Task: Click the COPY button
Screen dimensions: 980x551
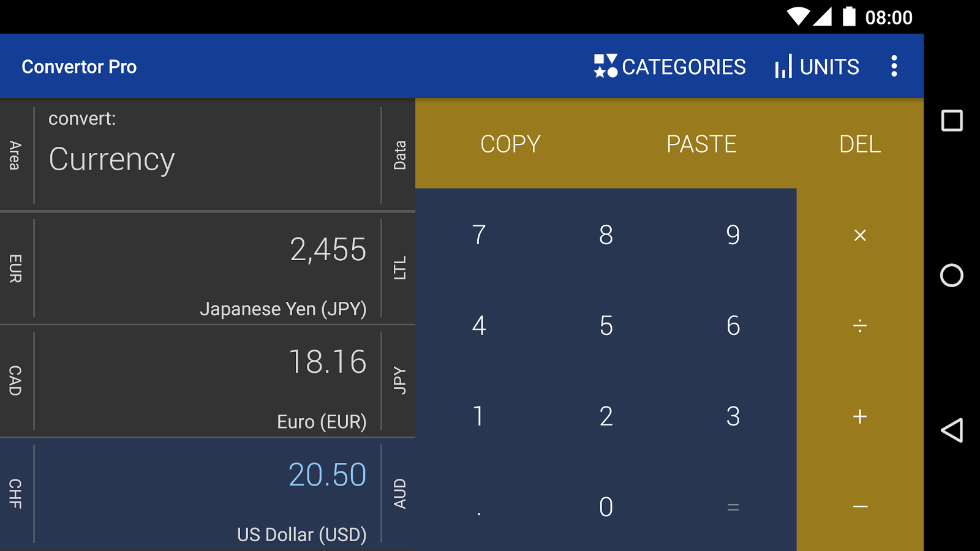Action: [510, 144]
